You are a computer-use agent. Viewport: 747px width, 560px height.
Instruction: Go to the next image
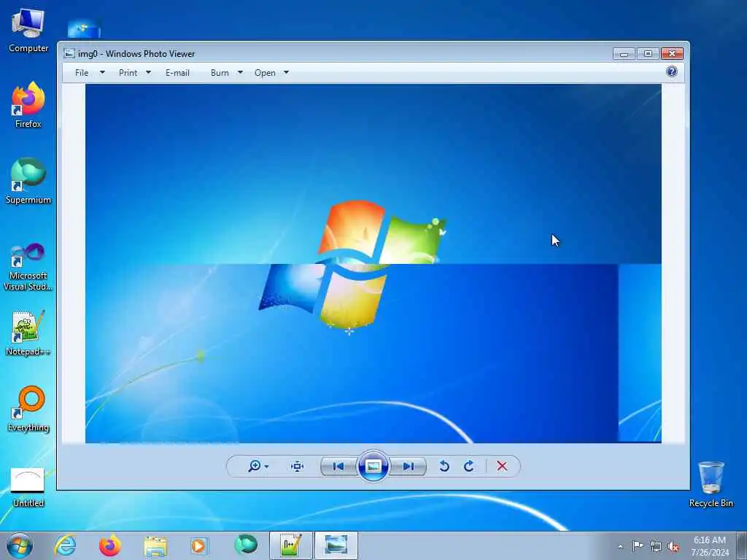(x=409, y=466)
